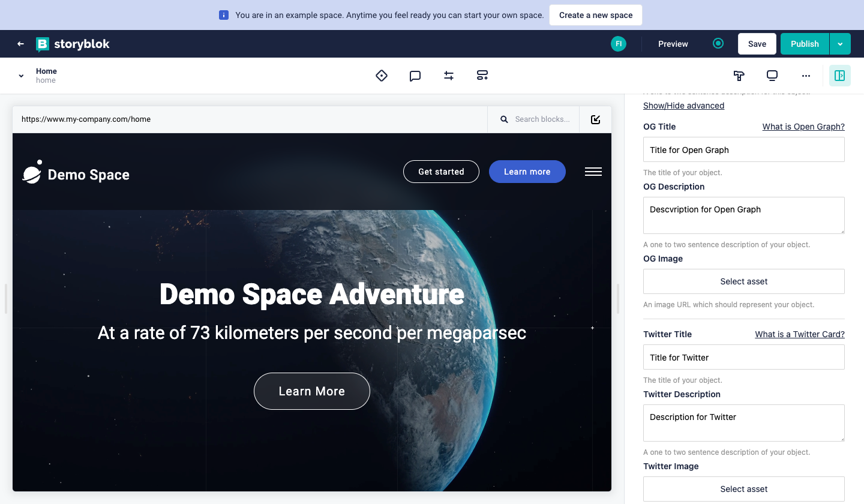
Task: Click the search magnifier icon
Action: click(505, 119)
